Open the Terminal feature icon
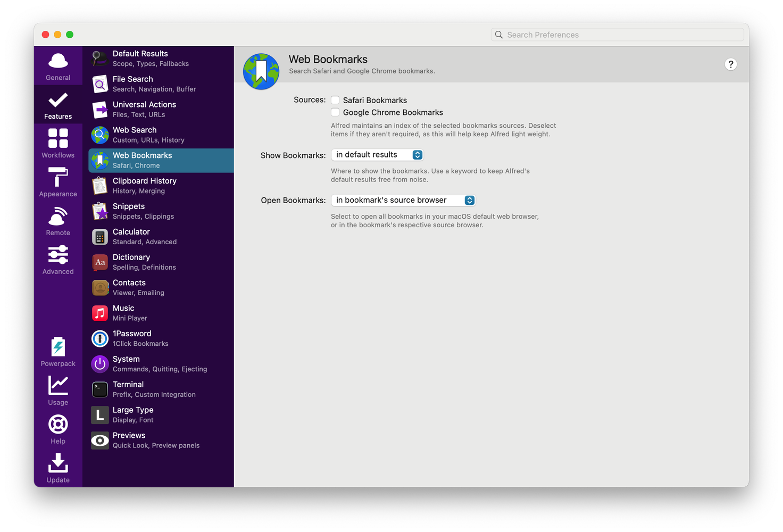Viewport: 783px width, 532px height. 99,389
